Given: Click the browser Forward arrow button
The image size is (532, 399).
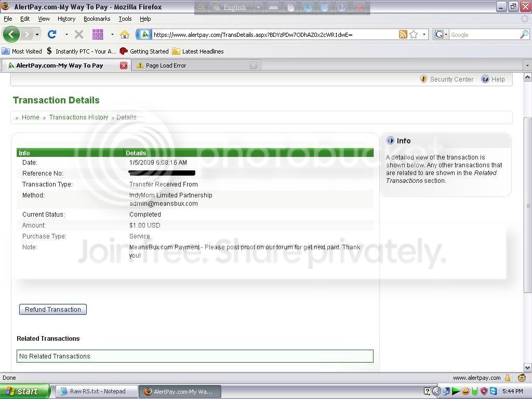Looking at the screenshot, I should 26,34.
